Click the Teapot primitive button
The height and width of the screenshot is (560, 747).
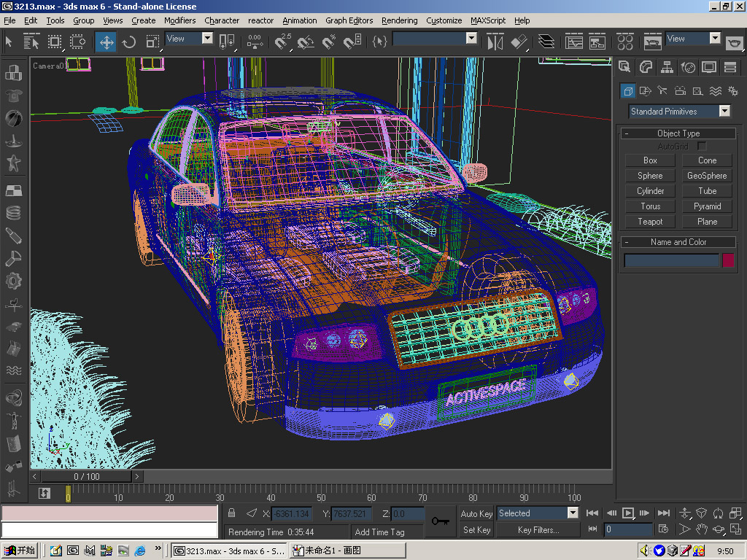650,222
